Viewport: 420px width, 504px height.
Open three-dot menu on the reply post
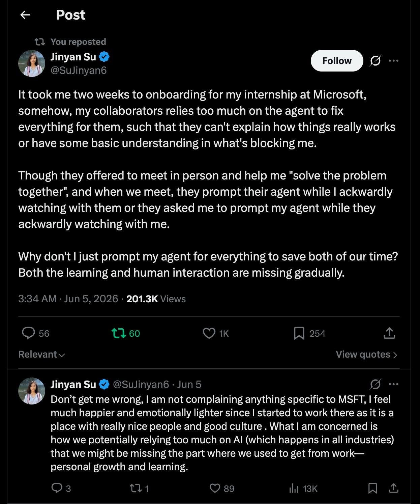click(x=393, y=384)
